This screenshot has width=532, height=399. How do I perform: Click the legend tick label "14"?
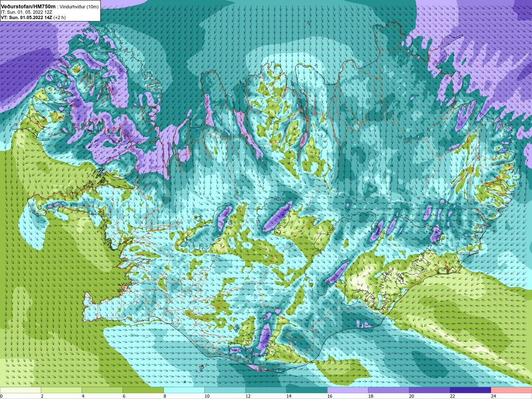tap(289, 397)
